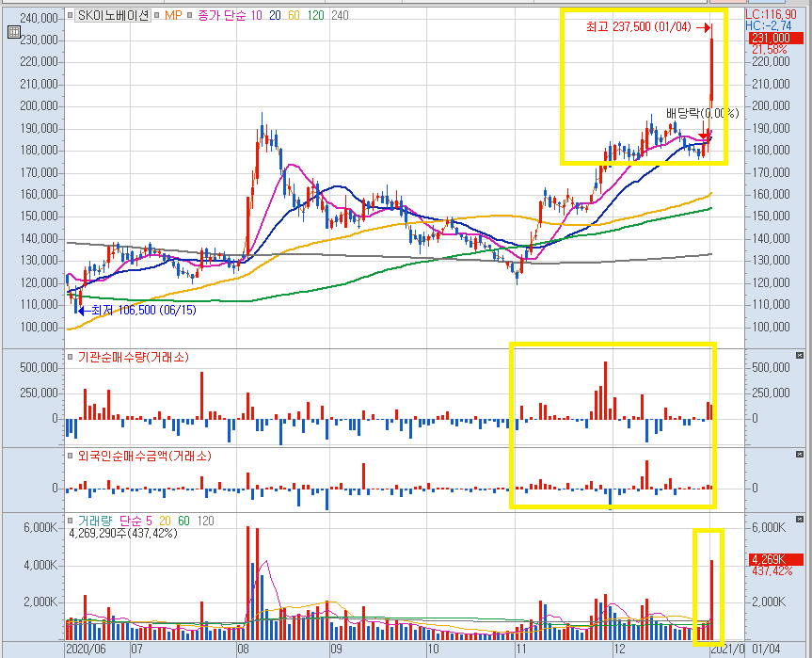Click the 6,000K label on the right volume axis
Screen dimensions: 812x658
pos(769,527)
